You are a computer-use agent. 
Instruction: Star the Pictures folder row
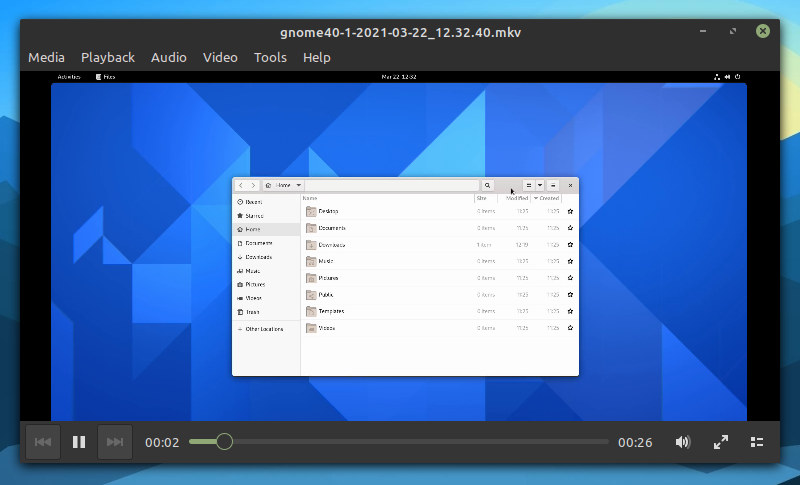tap(570, 278)
